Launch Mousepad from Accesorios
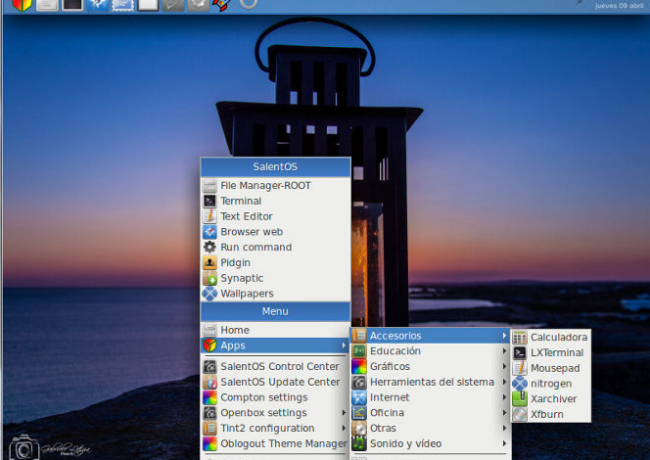 555,368
